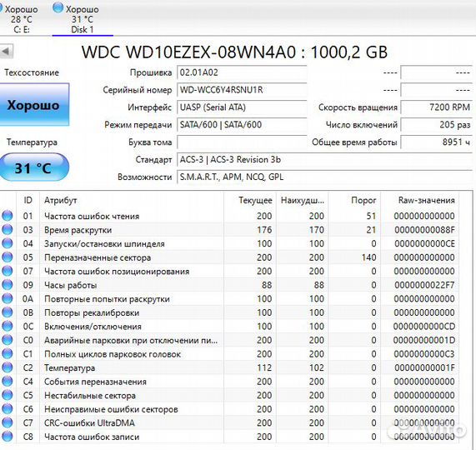Switch to the C: E: drive tab
The image size is (476, 450).
pos(21,19)
